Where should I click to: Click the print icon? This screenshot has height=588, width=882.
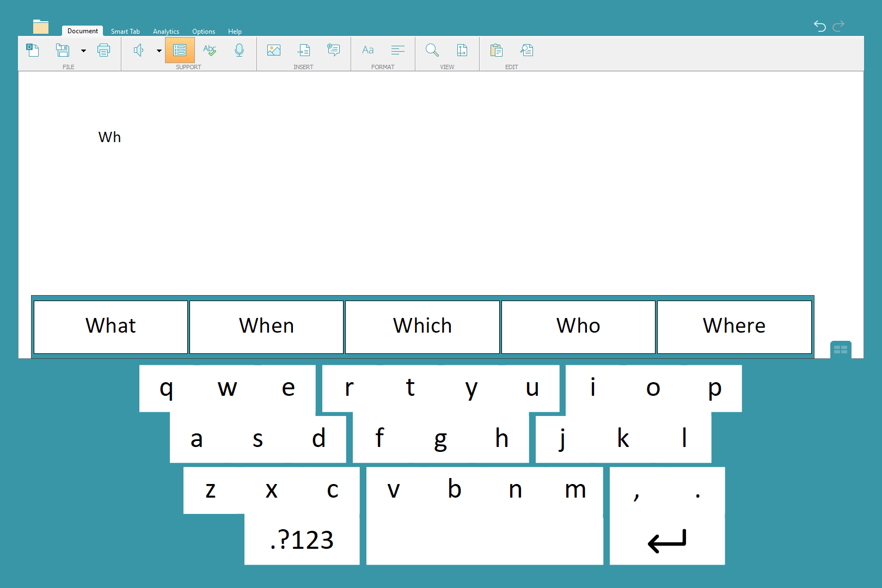pos(103,51)
